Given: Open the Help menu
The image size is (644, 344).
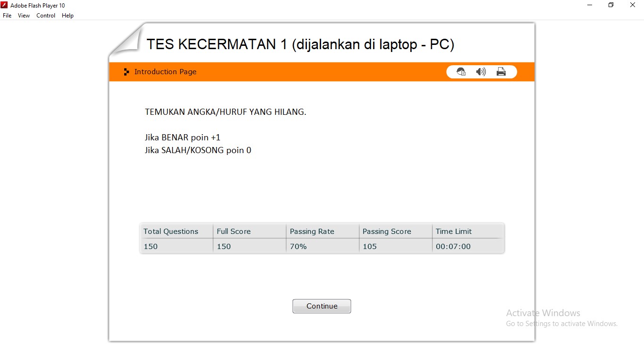Looking at the screenshot, I should coord(68,15).
